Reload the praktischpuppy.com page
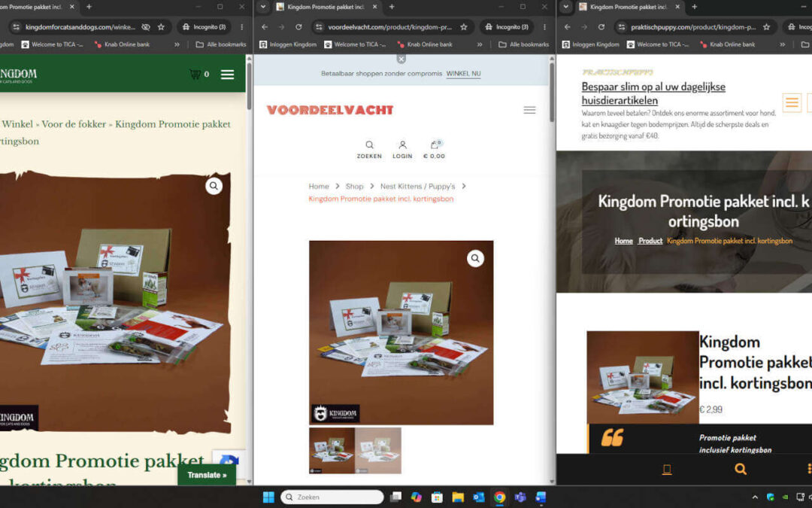Viewport: 812px width, 508px height. pos(601,27)
